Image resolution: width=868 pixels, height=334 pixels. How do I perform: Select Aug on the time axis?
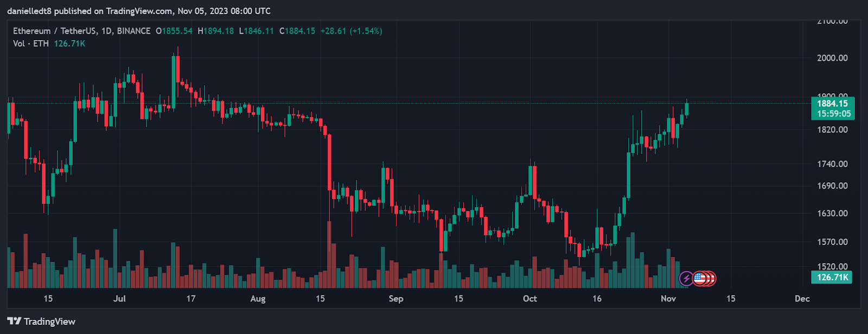(258, 299)
